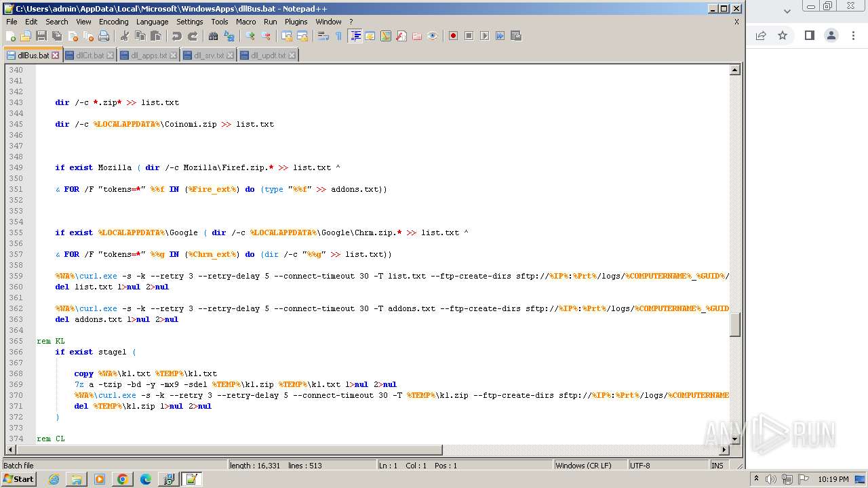The height and width of the screenshot is (488, 868).
Task: Launch Internet Explorer from the taskbar
Action: 54,479
